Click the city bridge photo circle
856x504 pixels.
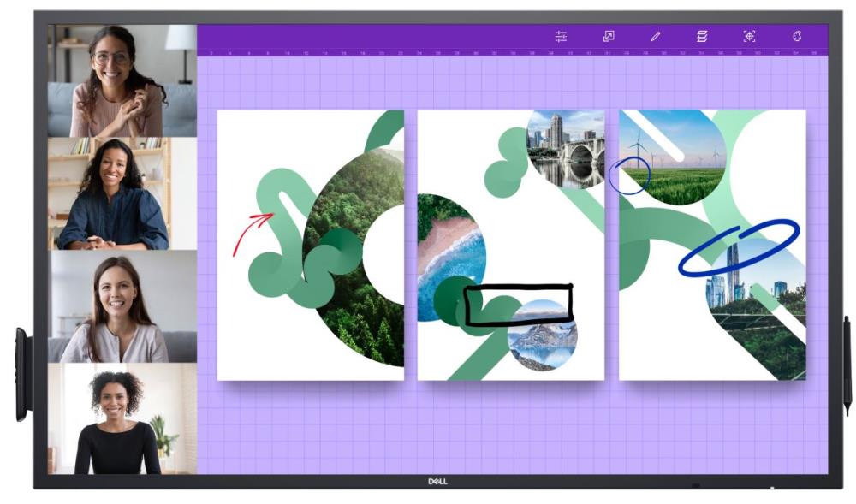pos(565,148)
